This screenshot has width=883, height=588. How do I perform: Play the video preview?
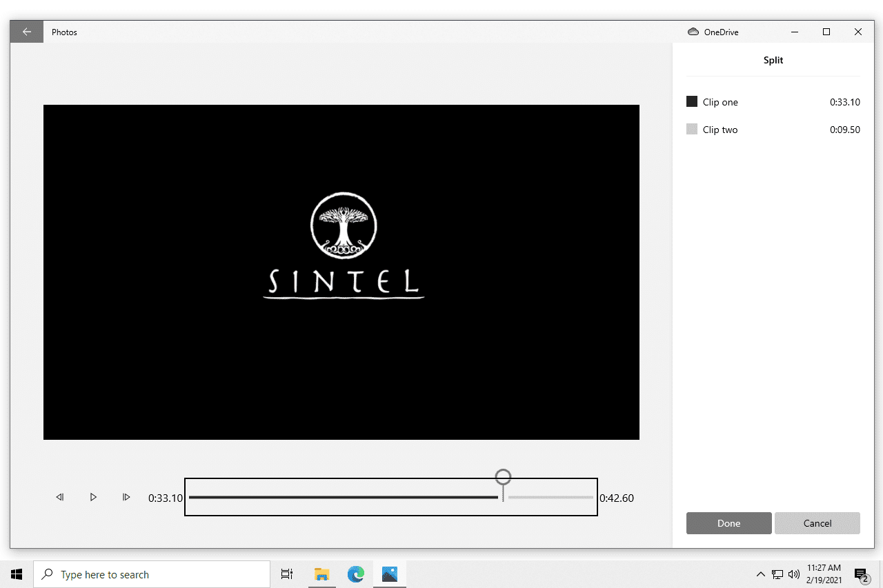point(93,497)
